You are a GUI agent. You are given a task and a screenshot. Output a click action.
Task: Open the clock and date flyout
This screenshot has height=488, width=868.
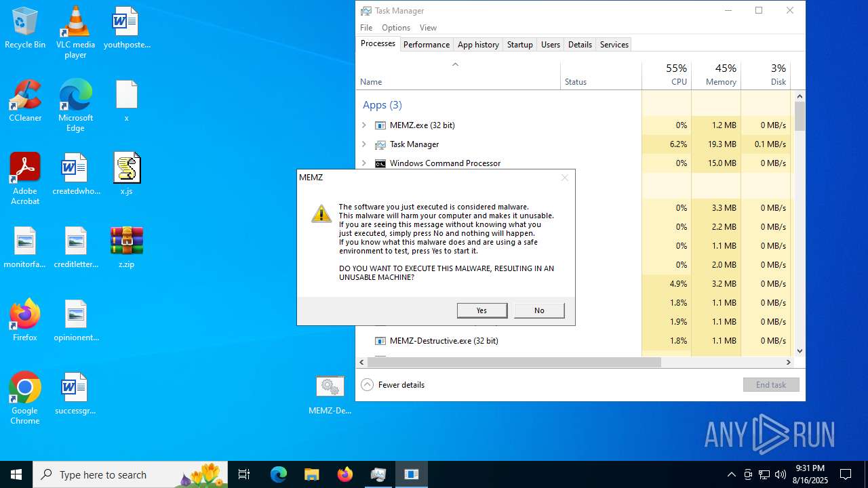[810, 474]
